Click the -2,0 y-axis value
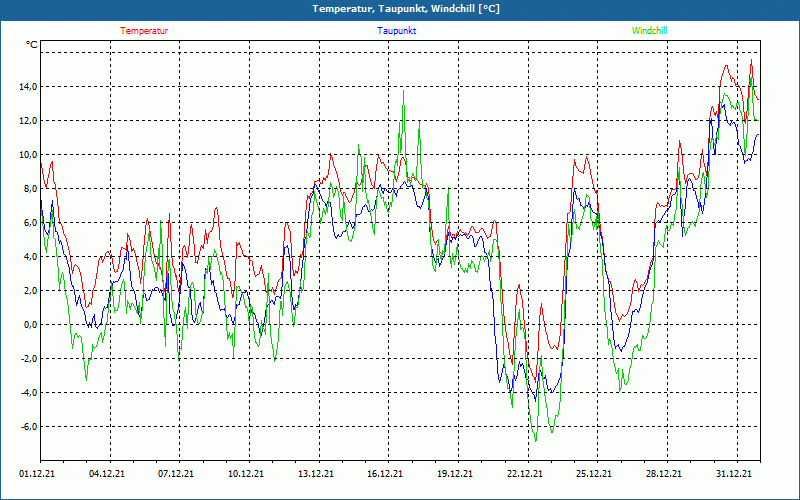Screen dimensions: 800x500 29,359
